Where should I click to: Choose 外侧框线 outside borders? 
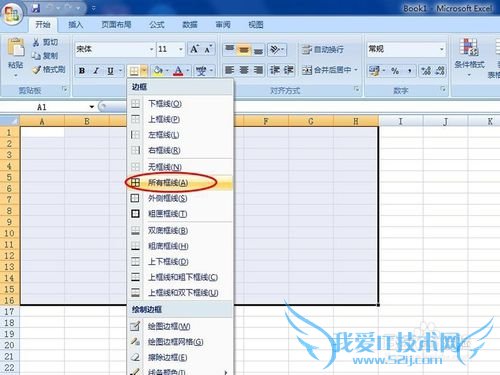[x=180, y=198]
